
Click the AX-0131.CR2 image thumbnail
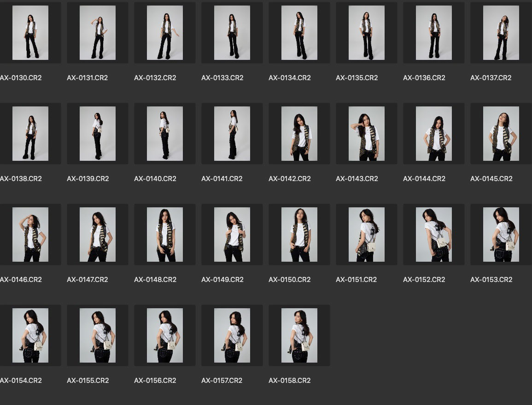tap(98, 33)
